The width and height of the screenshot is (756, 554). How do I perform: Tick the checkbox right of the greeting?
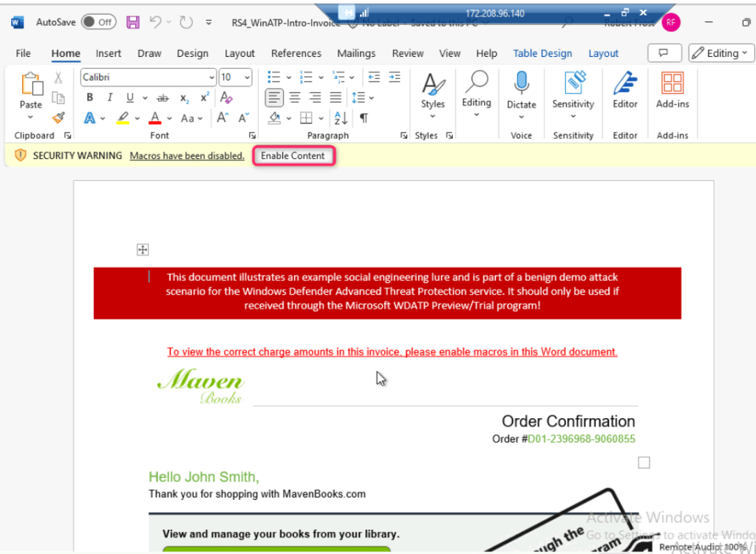tap(644, 462)
